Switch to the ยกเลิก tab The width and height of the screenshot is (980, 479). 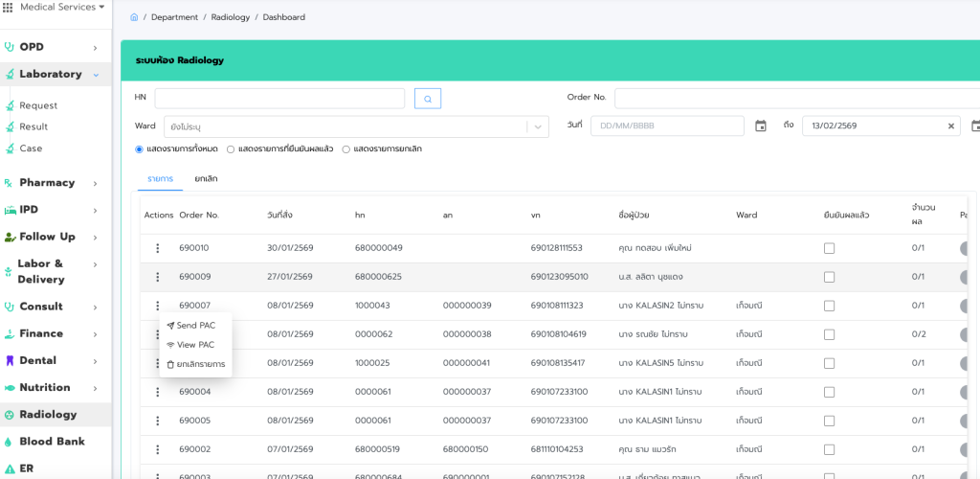point(206,179)
